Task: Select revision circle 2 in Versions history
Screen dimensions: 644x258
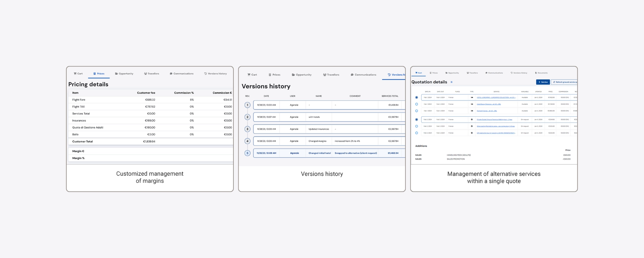Action: pyautogui.click(x=247, y=117)
